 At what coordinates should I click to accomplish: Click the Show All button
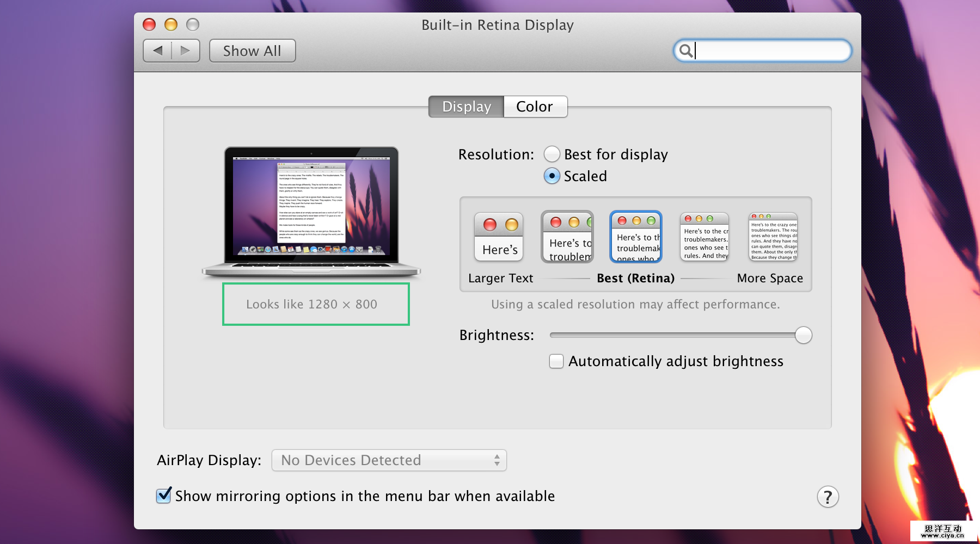pos(252,51)
